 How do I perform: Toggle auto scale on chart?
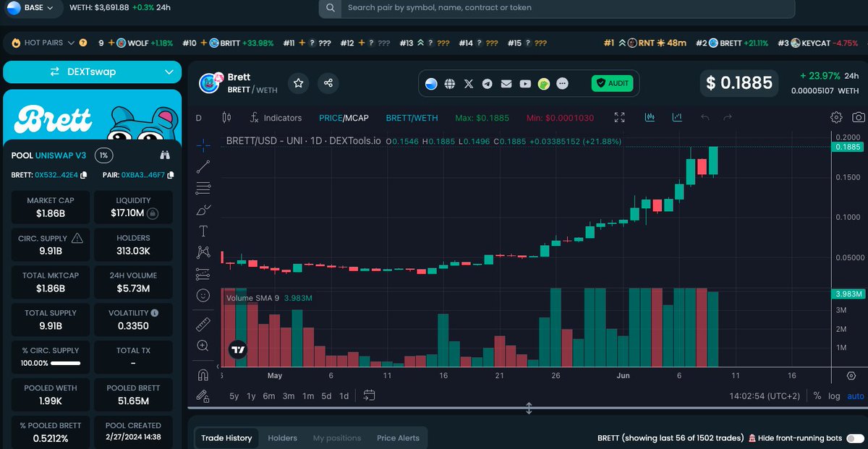click(x=856, y=395)
